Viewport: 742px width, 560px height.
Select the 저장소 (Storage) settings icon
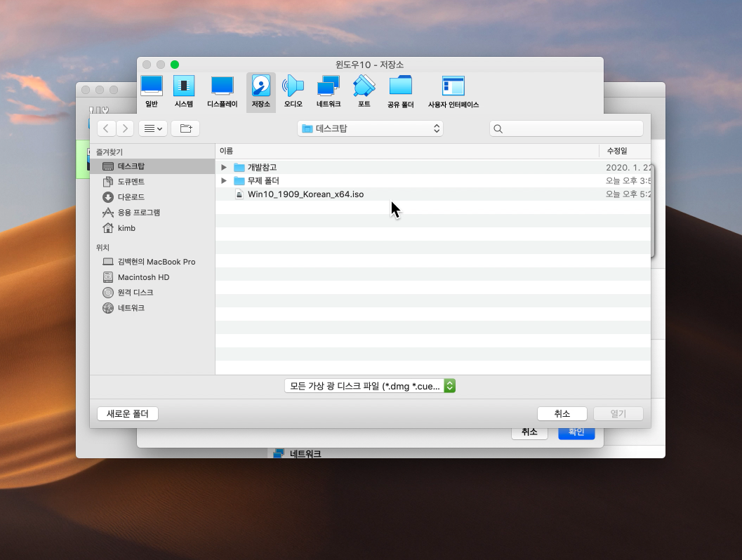(x=260, y=92)
